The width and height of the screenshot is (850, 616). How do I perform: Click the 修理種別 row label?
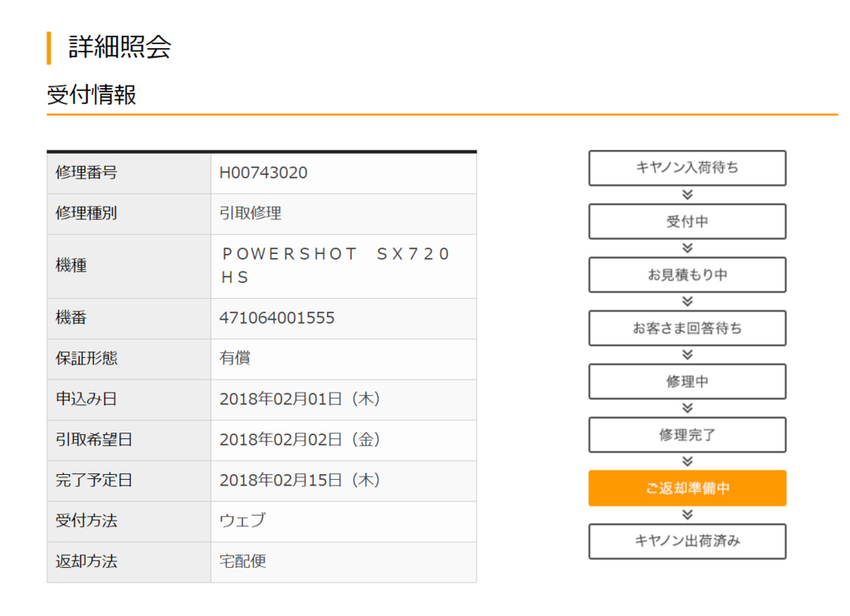(x=86, y=213)
